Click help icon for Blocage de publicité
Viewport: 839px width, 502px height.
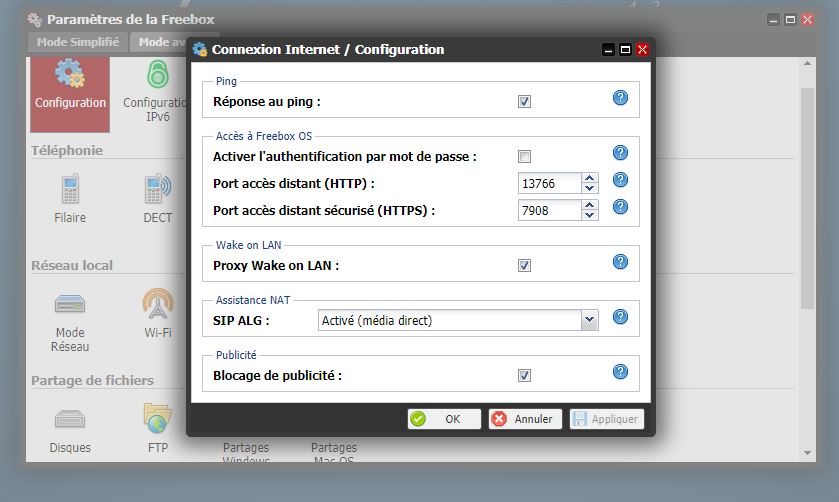click(x=620, y=372)
